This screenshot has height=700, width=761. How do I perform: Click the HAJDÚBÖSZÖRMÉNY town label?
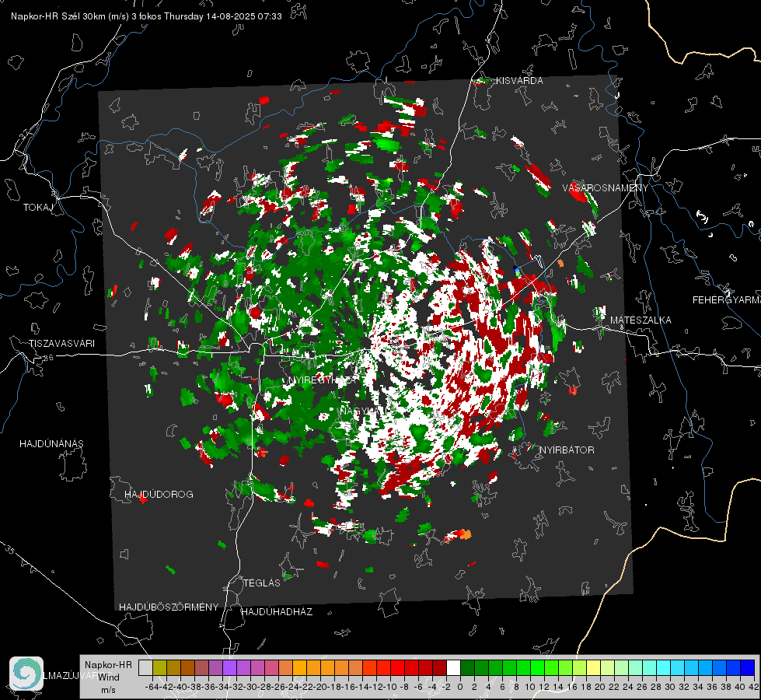(x=169, y=607)
